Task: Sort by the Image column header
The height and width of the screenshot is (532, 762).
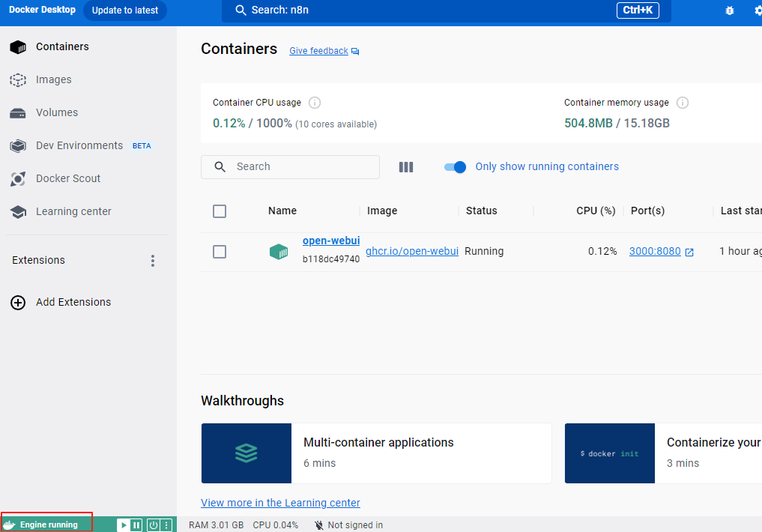Action: point(382,211)
